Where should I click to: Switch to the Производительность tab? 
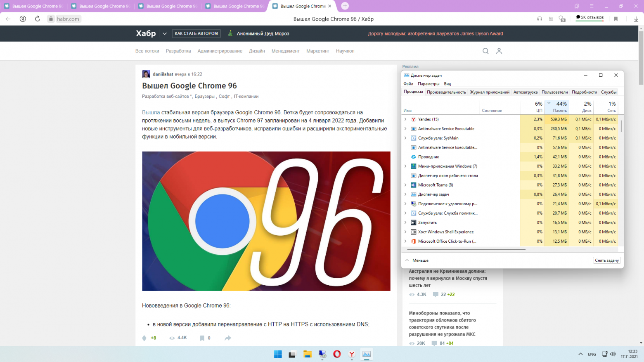446,92
